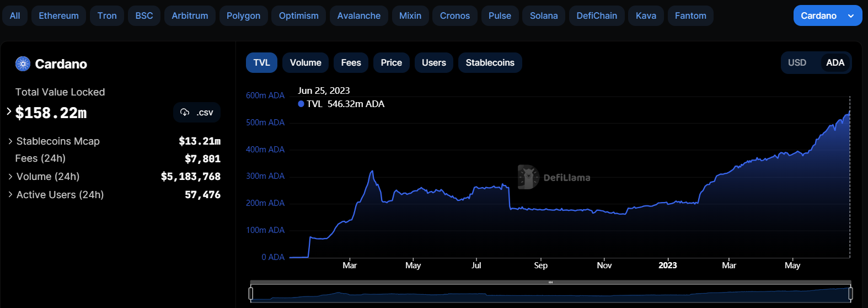Image resolution: width=868 pixels, height=308 pixels.
Task: Expand the Total Value Locked chevron
Action: pos(9,111)
